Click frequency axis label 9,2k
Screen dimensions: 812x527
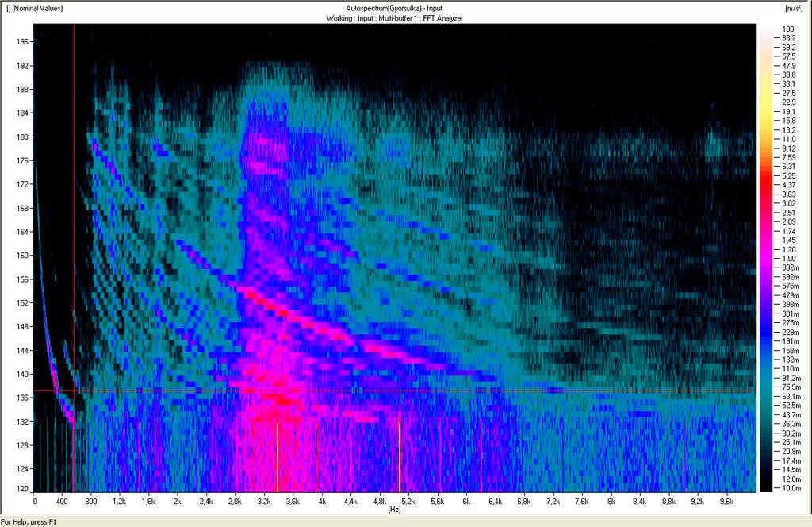(698, 502)
